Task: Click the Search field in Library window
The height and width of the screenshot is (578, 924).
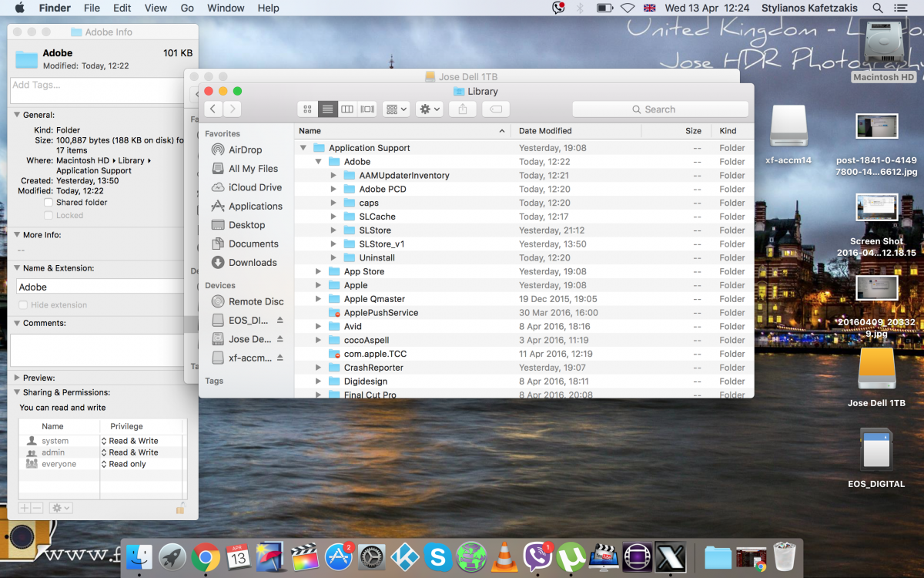Action: pos(660,109)
